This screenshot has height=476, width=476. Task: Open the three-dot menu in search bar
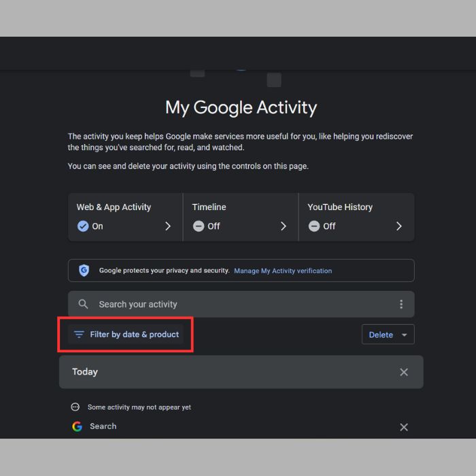click(401, 304)
